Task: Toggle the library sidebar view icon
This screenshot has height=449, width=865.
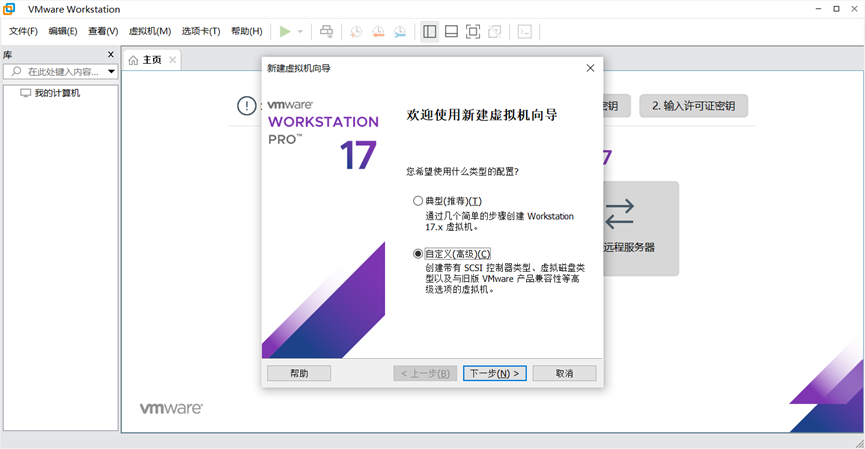Action: pyautogui.click(x=430, y=31)
